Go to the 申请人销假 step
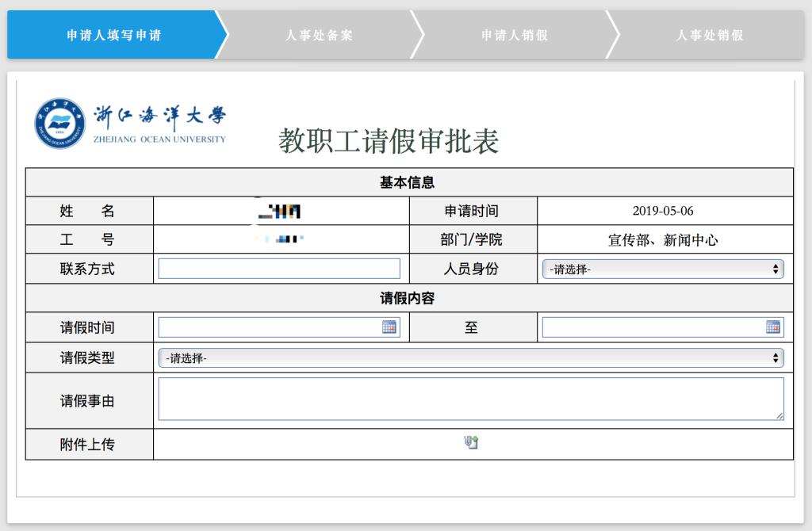Screen dimensions: 812x531 click(x=514, y=35)
